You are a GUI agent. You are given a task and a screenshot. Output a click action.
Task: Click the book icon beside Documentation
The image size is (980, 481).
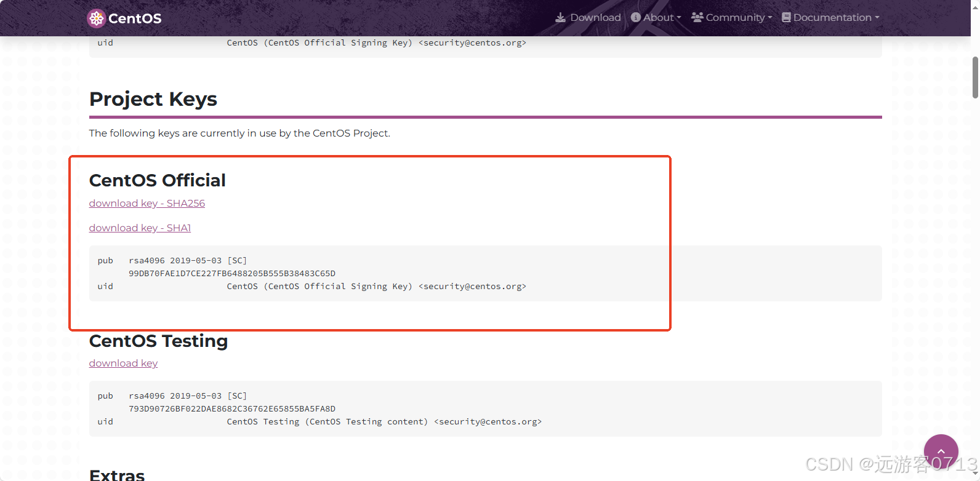point(786,17)
